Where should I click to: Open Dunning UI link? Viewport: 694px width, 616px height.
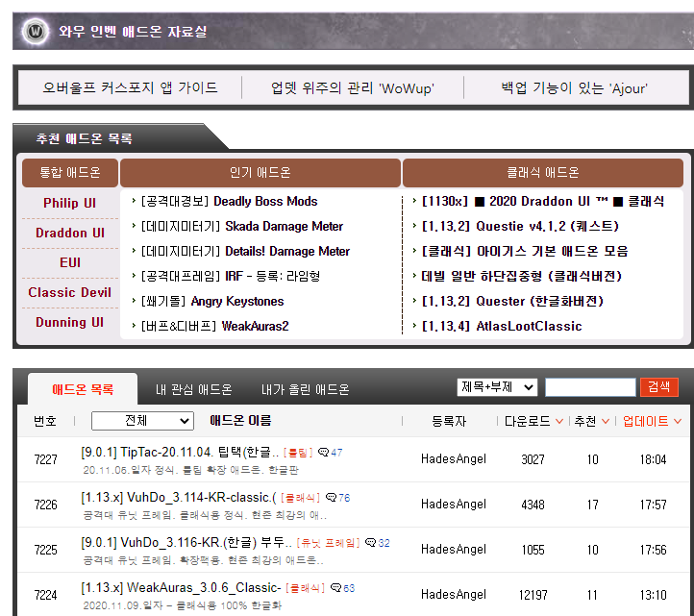[70, 322]
